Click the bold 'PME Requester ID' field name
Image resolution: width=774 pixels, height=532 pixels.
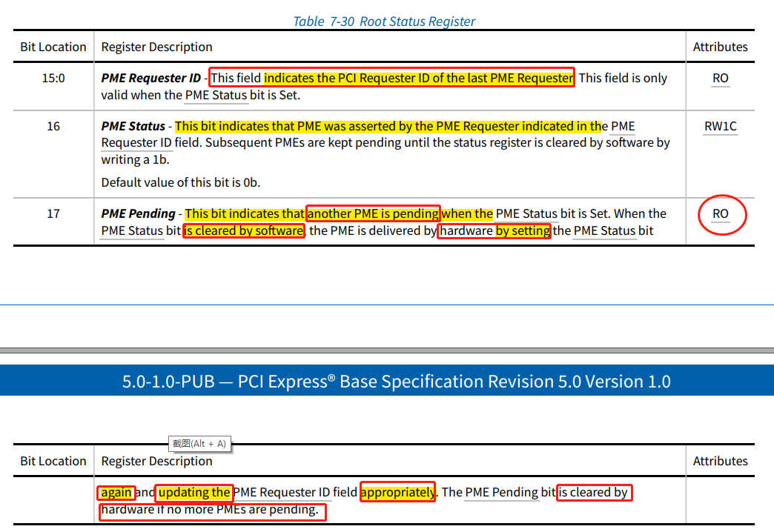click(x=151, y=78)
